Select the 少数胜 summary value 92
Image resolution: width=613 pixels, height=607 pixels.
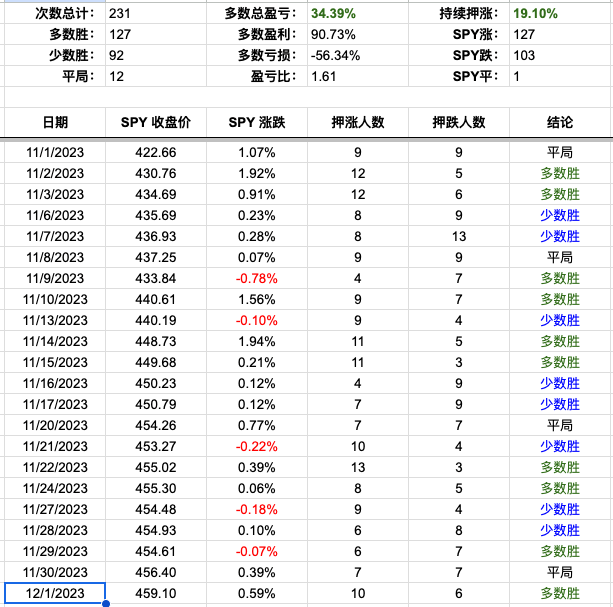pos(156,55)
